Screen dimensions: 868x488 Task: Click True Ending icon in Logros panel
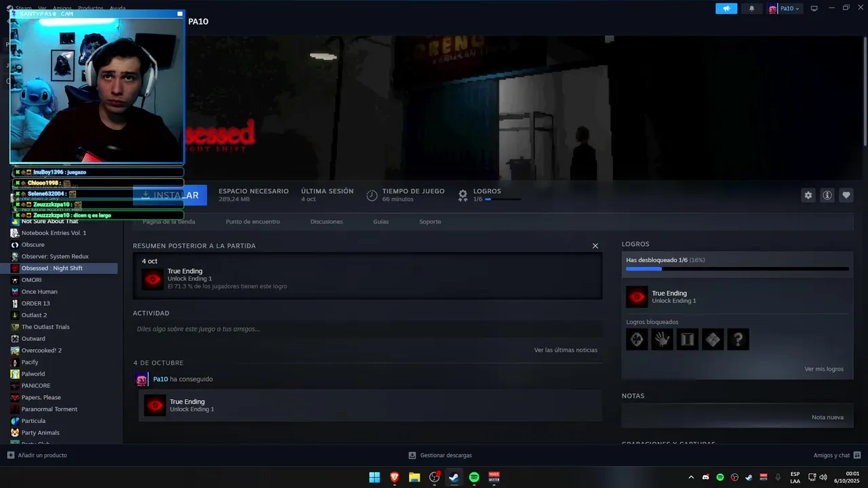637,296
